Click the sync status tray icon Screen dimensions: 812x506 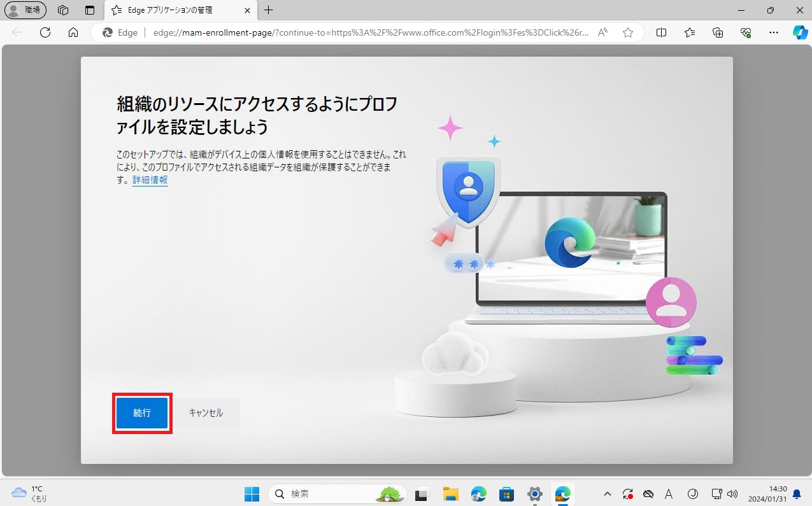coord(628,494)
